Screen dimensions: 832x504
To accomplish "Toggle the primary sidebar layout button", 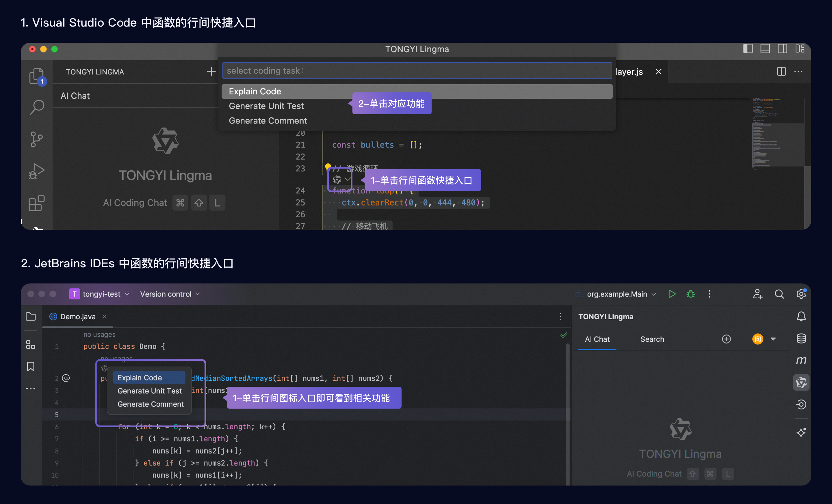I will tap(748, 49).
